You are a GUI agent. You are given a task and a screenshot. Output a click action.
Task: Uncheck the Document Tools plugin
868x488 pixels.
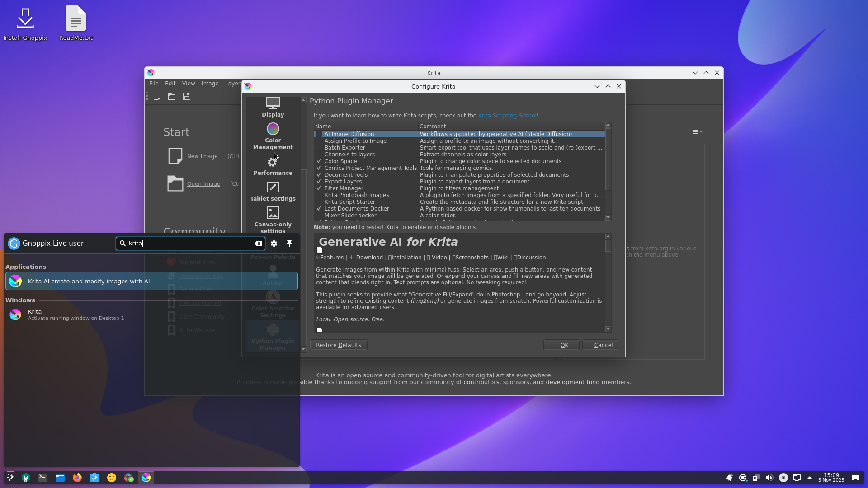click(x=319, y=175)
